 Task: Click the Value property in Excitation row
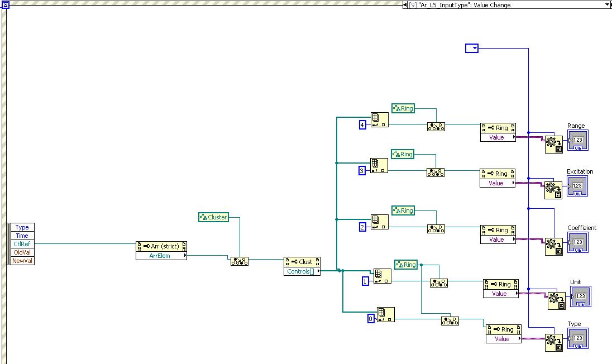[498, 183]
